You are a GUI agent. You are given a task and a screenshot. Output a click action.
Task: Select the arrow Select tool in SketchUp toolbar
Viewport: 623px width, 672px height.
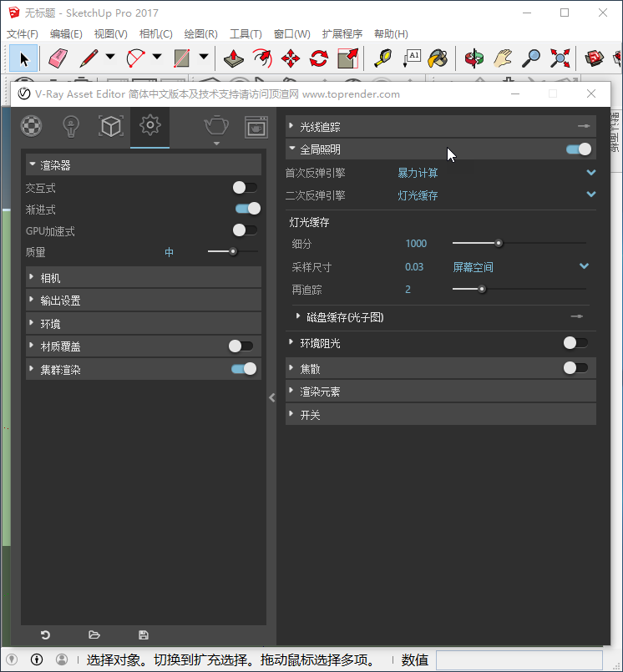[23, 58]
